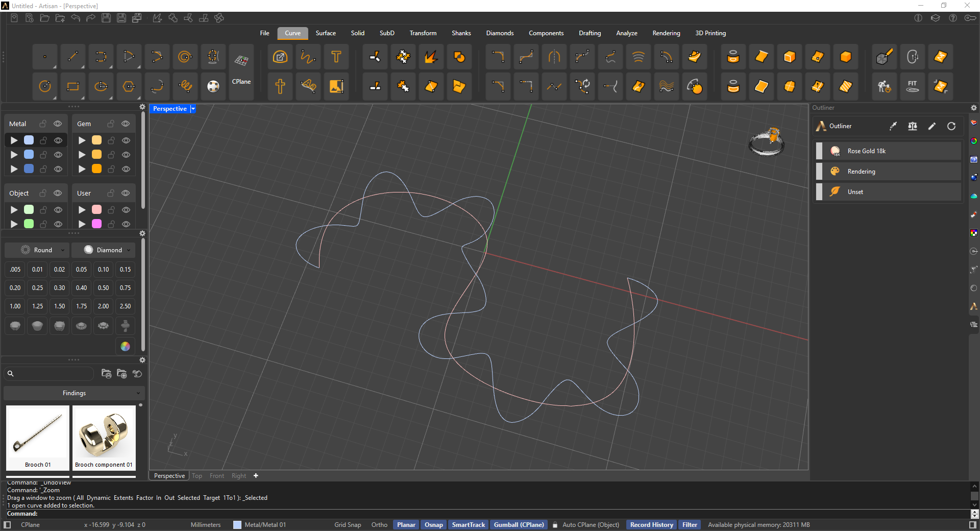Click the ring view orientation widget
Image resolution: width=980 pixels, height=531 pixels.
pos(767,142)
